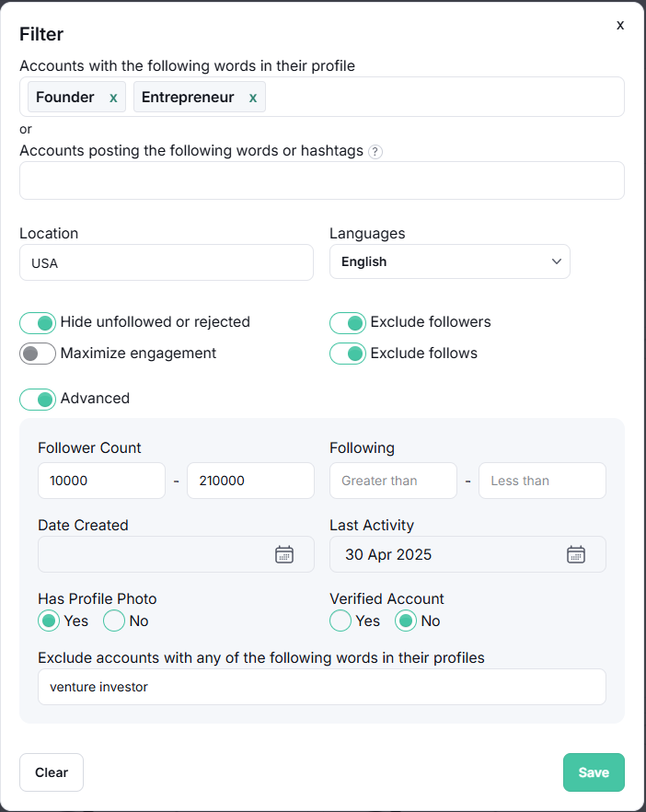The image size is (646, 812).
Task: Toggle Hide unfollowed or rejected
Action: (38, 323)
